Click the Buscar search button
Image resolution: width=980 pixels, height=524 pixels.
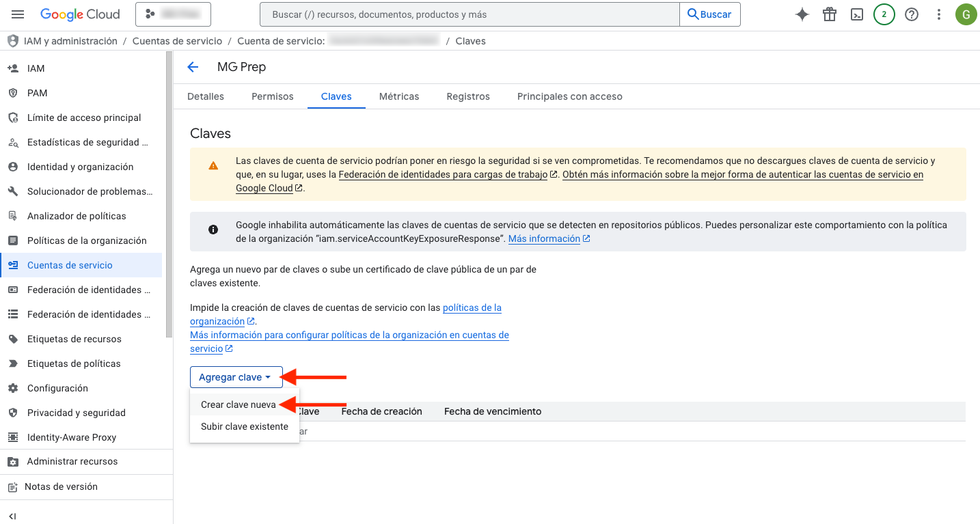(x=709, y=14)
